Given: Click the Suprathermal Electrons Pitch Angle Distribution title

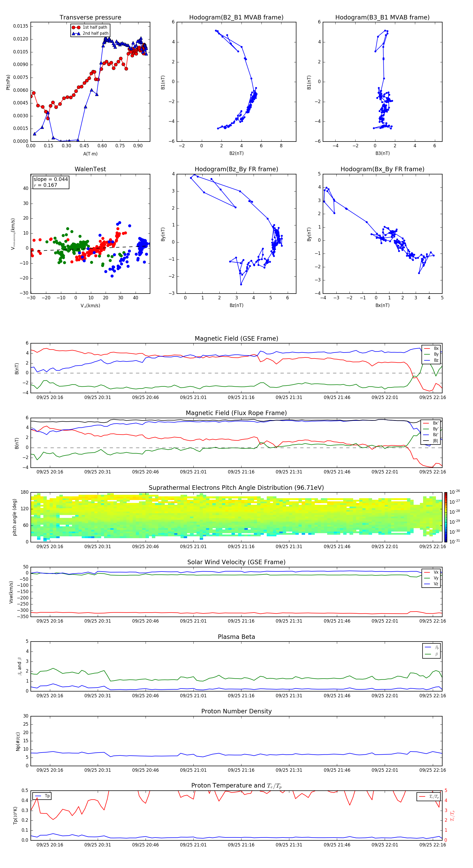Looking at the screenshot, I should point(236,488).
